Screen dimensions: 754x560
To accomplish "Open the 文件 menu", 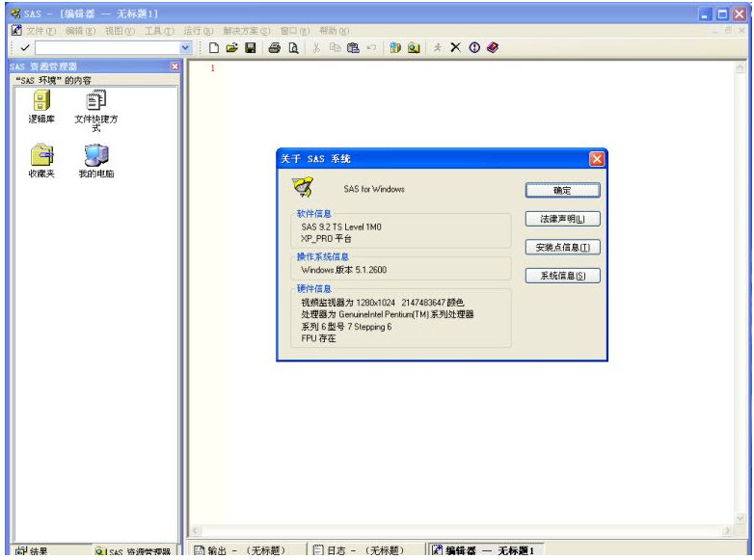I will [40, 31].
